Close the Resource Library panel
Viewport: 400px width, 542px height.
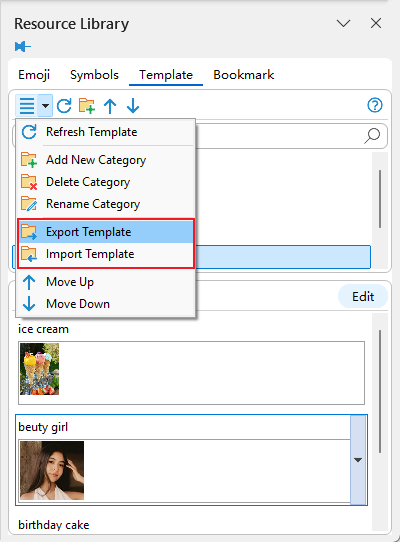pyautogui.click(x=376, y=24)
